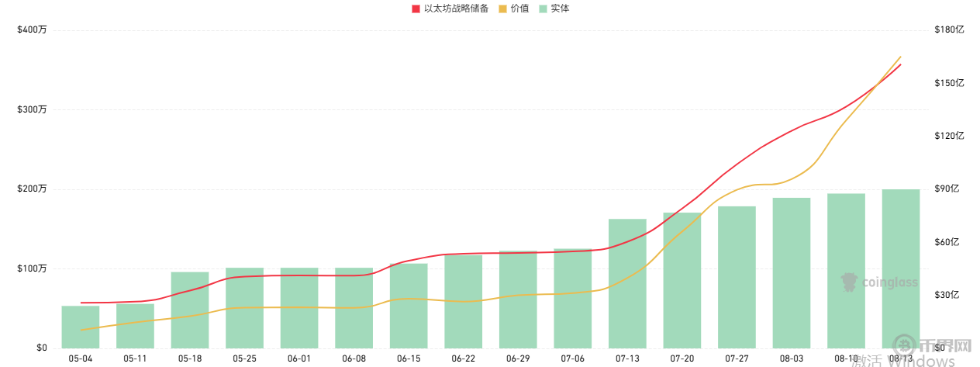This screenshot has height=367, width=980.
Task: Select the green bar for 05-11
Action: click(x=136, y=326)
